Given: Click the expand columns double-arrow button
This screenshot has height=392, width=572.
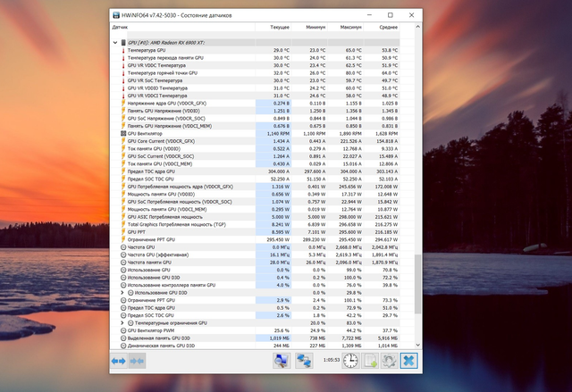Looking at the screenshot, I should pyautogui.click(x=119, y=361).
